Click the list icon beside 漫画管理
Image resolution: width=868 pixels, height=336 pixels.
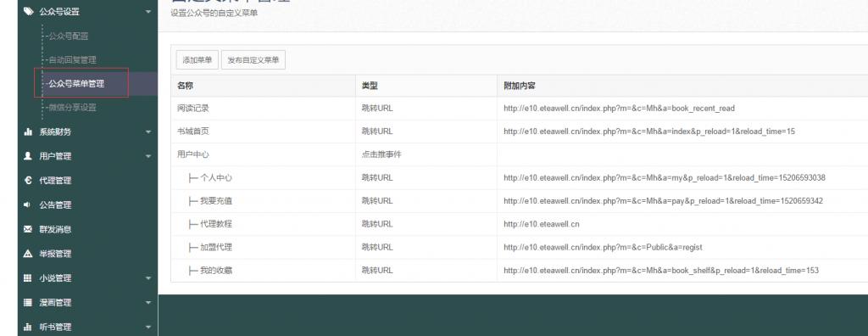pyautogui.click(x=28, y=302)
